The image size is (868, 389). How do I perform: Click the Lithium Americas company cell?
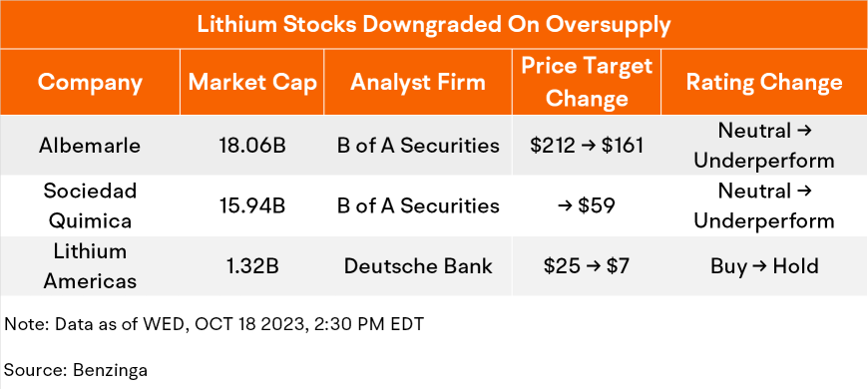90,266
